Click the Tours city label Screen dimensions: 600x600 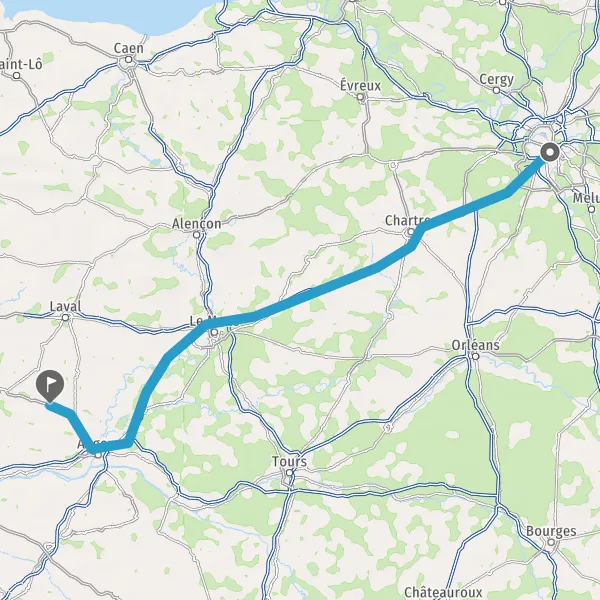click(289, 461)
